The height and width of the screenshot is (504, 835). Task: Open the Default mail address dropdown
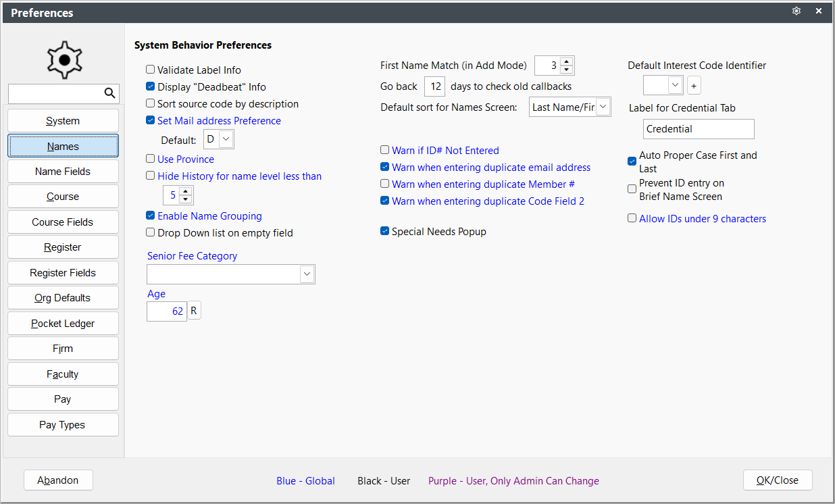point(226,140)
